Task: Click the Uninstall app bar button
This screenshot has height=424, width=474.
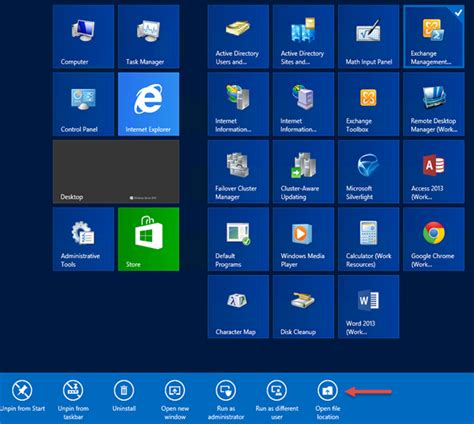Action: click(x=124, y=396)
